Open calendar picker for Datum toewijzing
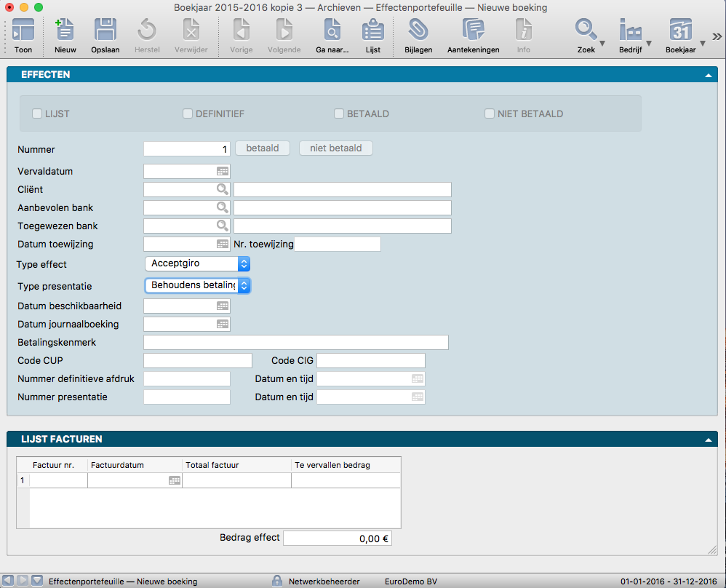This screenshot has width=726, height=588. [223, 245]
